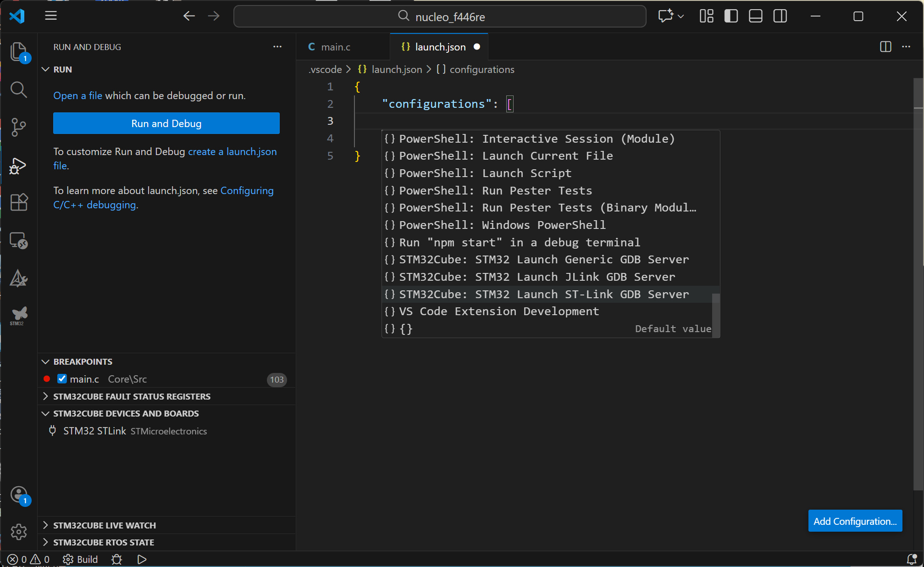Open the STM32 extension sidebar icon

tap(18, 316)
